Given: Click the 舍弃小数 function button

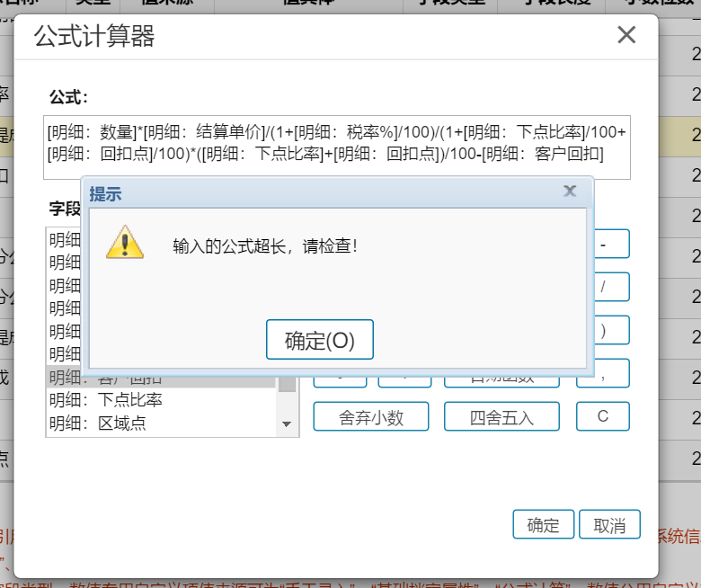Looking at the screenshot, I should pyautogui.click(x=371, y=416).
